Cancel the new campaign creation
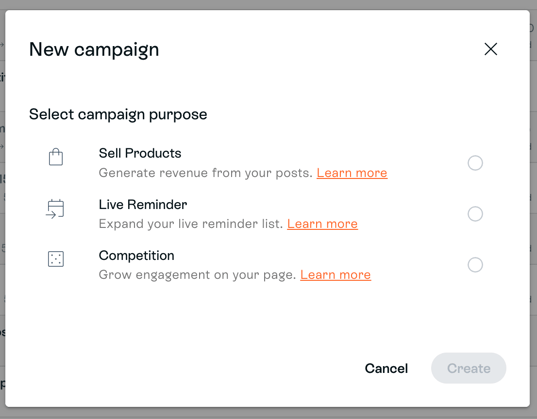The height and width of the screenshot is (419, 537). coord(386,368)
